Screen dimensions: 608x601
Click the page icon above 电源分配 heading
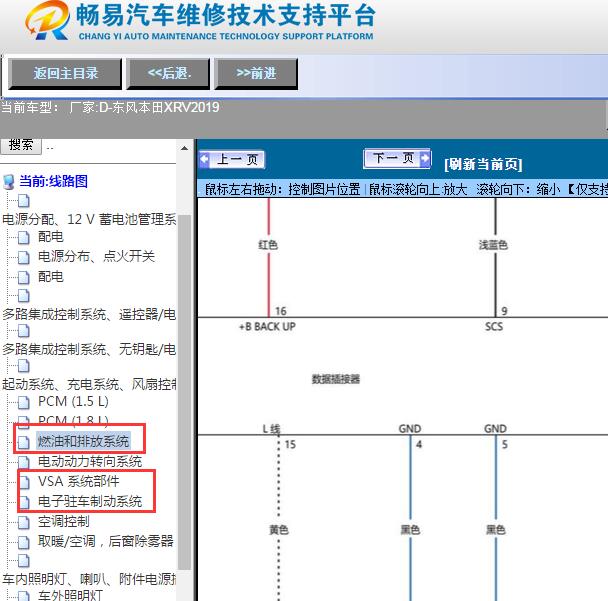pyautogui.click(x=24, y=201)
